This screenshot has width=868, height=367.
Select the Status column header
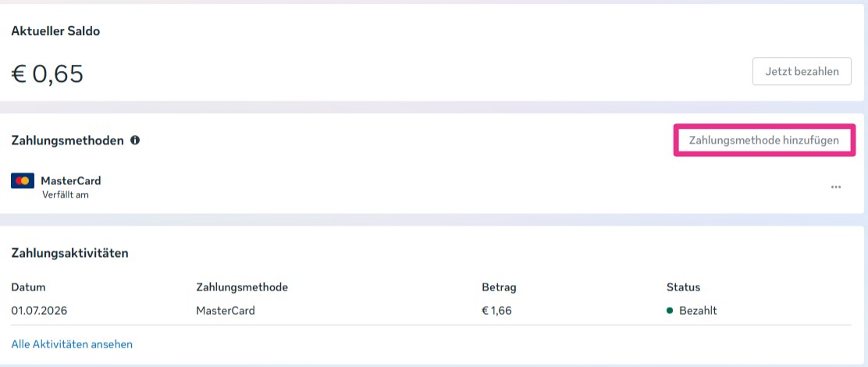tap(683, 287)
